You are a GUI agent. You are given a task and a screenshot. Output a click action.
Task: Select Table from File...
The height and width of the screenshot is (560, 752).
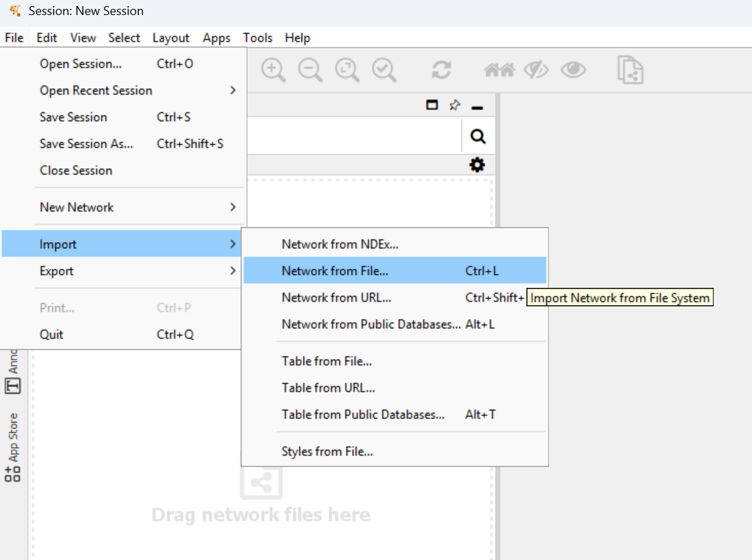(394, 361)
